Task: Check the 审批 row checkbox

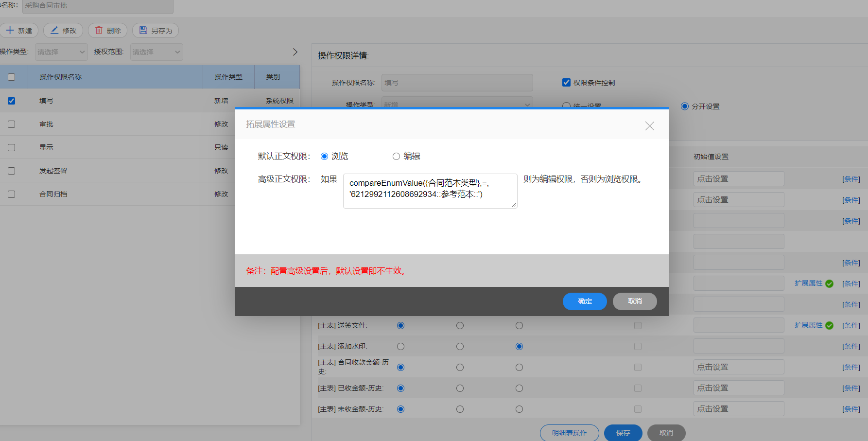Action: tap(12, 124)
